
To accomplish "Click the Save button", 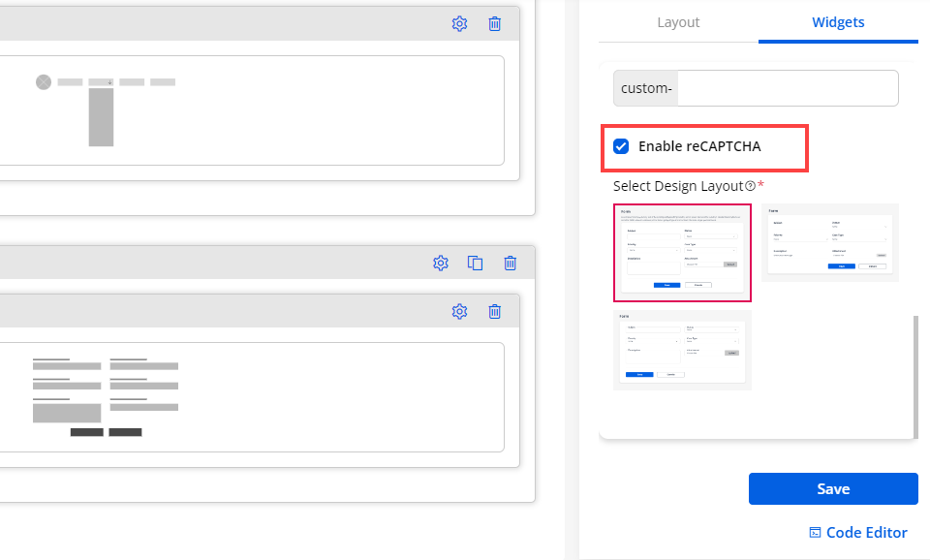I will pos(833,488).
